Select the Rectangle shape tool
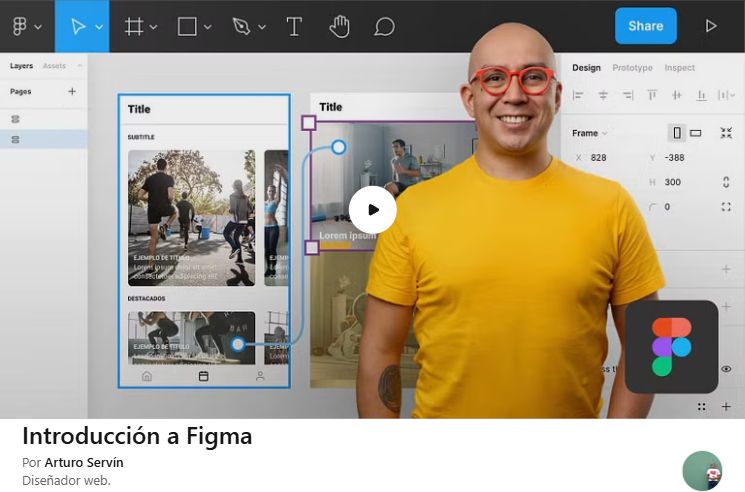 (187, 27)
